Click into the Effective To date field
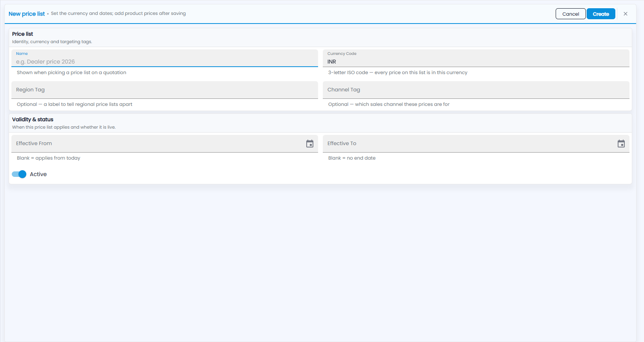The height and width of the screenshot is (342, 644). pyautogui.click(x=476, y=144)
